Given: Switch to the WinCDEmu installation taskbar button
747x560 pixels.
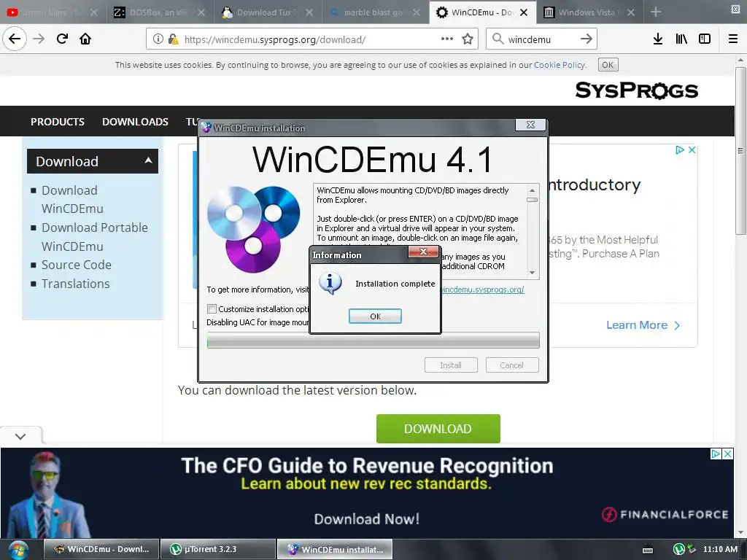Looking at the screenshot, I should click(335, 549).
